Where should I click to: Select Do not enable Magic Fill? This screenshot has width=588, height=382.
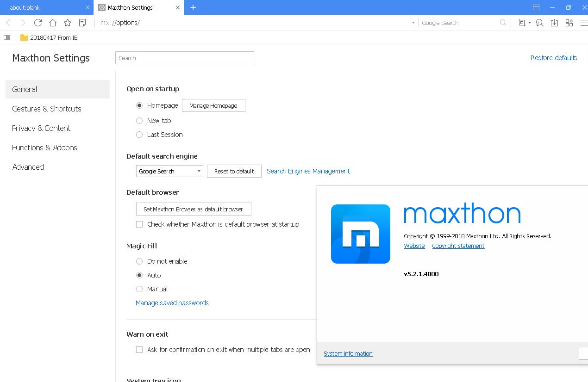pyautogui.click(x=139, y=261)
